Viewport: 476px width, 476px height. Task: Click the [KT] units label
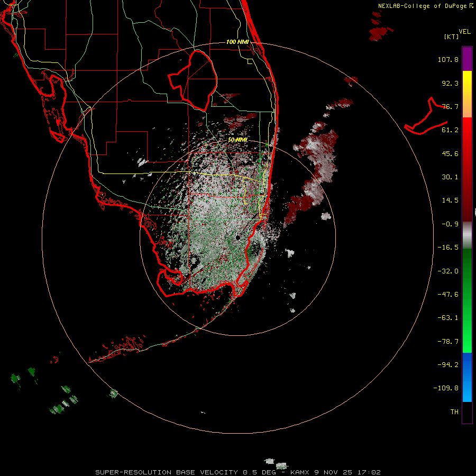tap(451, 36)
